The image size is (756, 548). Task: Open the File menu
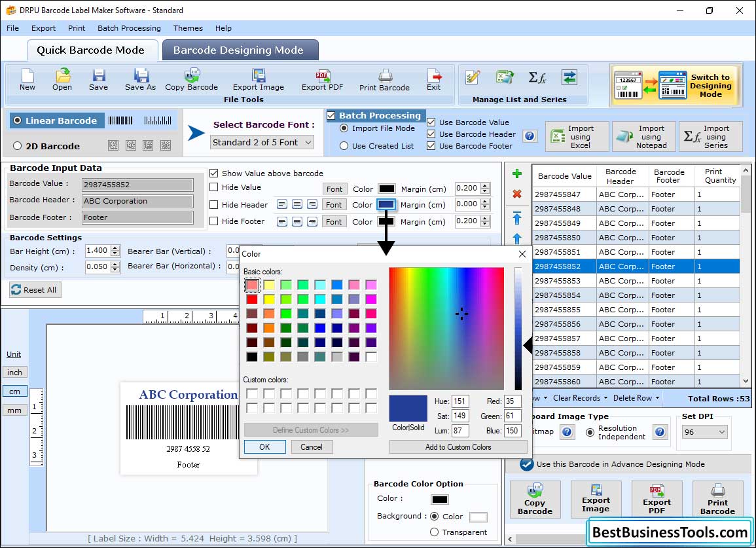coord(12,28)
